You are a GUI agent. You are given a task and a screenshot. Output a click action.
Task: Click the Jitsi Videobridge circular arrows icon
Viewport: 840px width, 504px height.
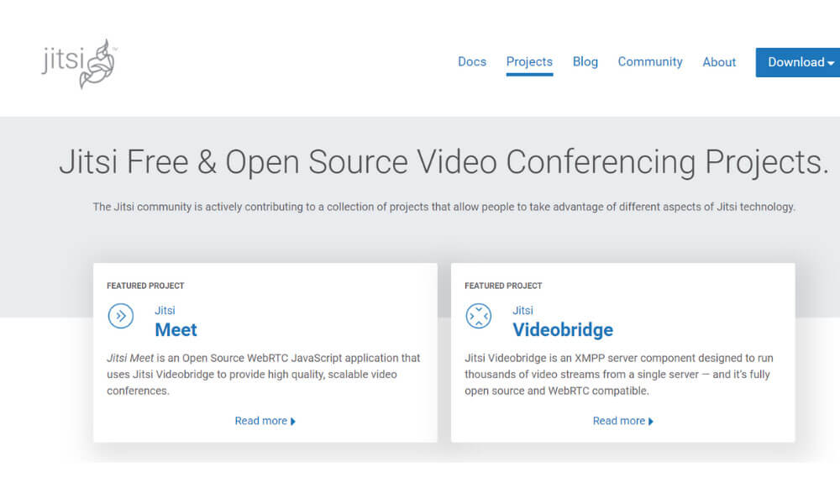click(479, 316)
